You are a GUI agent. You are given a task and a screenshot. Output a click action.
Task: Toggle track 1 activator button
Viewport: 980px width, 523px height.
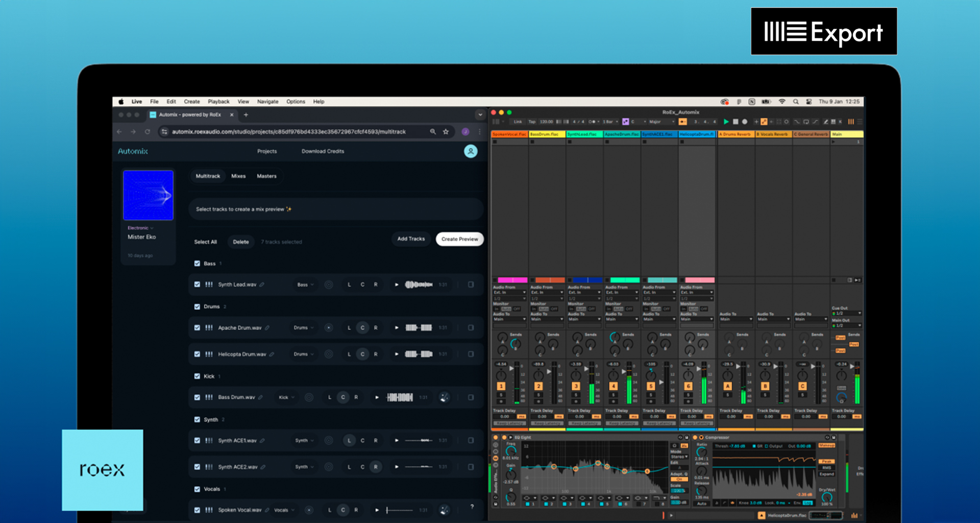(501, 386)
